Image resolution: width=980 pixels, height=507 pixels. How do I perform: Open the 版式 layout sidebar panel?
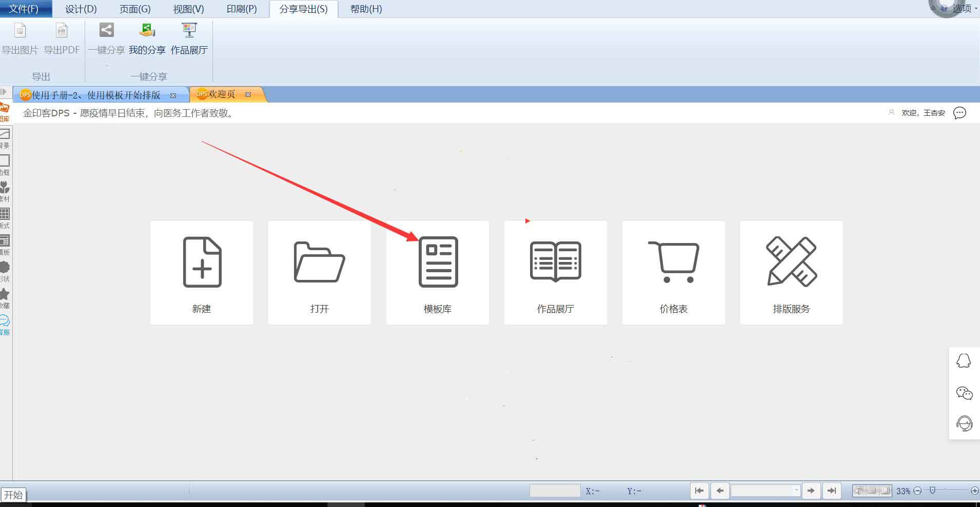[5, 218]
